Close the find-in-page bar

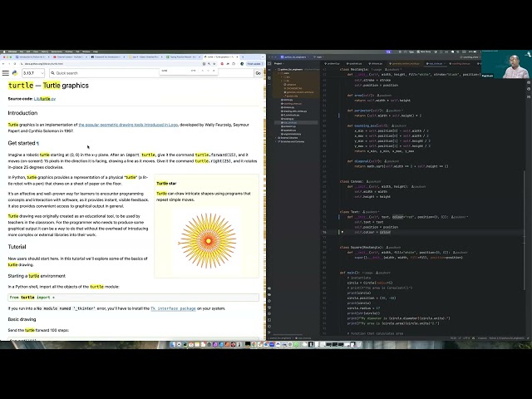[214, 71]
